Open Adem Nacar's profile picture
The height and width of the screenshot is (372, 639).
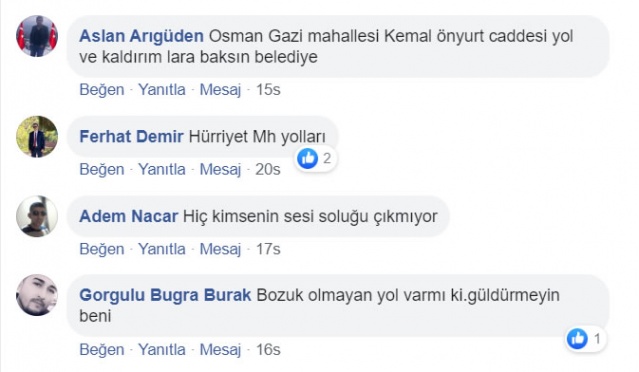click(x=37, y=216)
